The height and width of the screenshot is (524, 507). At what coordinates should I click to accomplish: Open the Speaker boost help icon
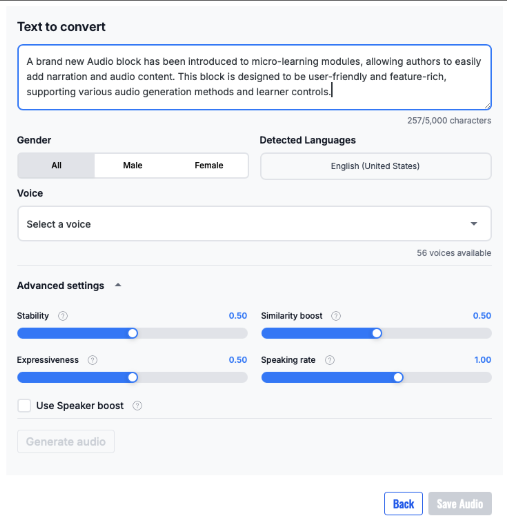(x=137, y=406)
